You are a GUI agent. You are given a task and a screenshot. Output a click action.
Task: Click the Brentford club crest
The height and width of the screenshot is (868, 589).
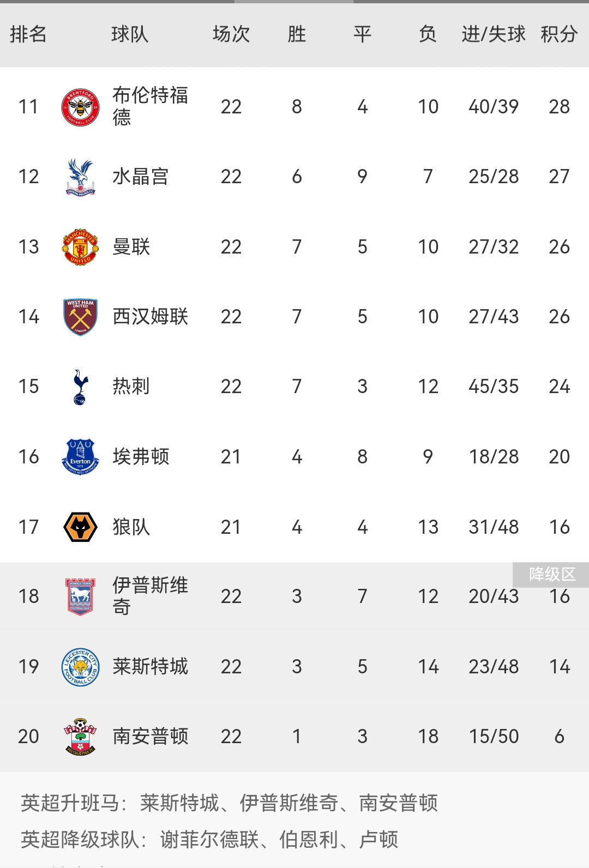point(80,107)
